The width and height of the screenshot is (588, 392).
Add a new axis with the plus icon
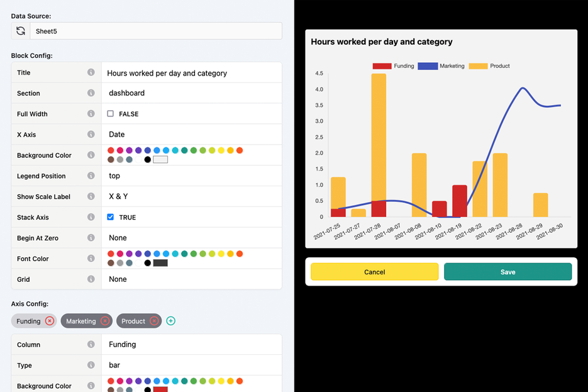pyautogui.click(x=170, y=321)
